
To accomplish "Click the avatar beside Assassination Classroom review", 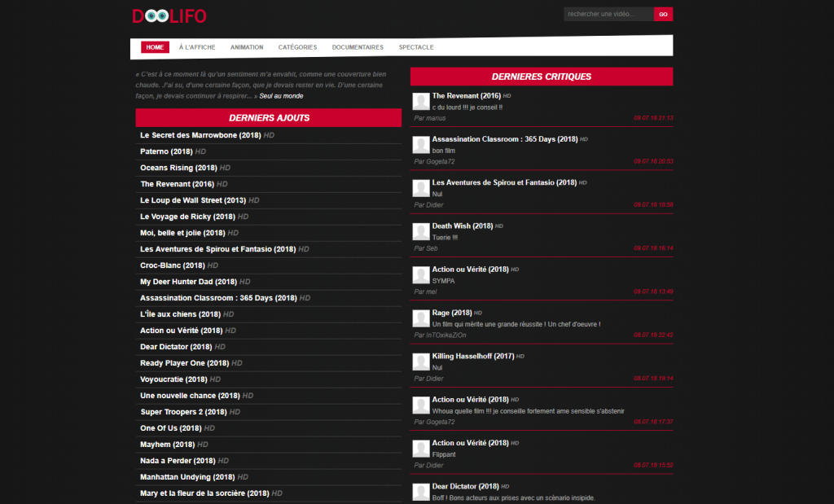I will click(421, 145).
